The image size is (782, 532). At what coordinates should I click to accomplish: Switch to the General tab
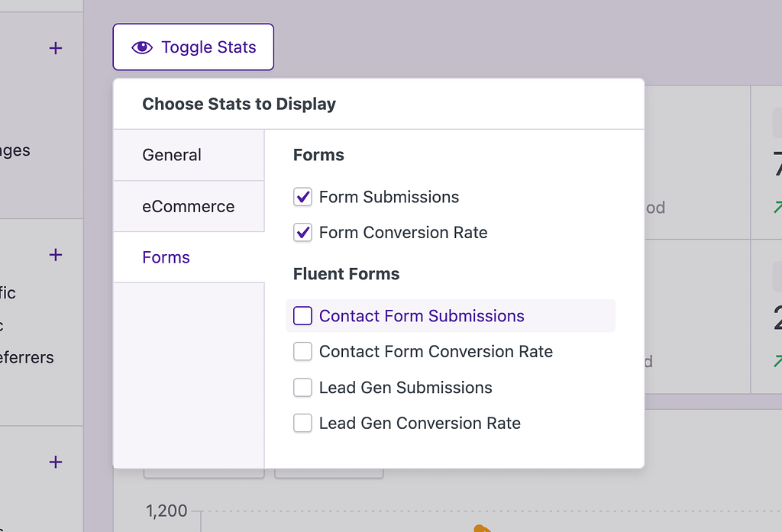click(171, 154)
